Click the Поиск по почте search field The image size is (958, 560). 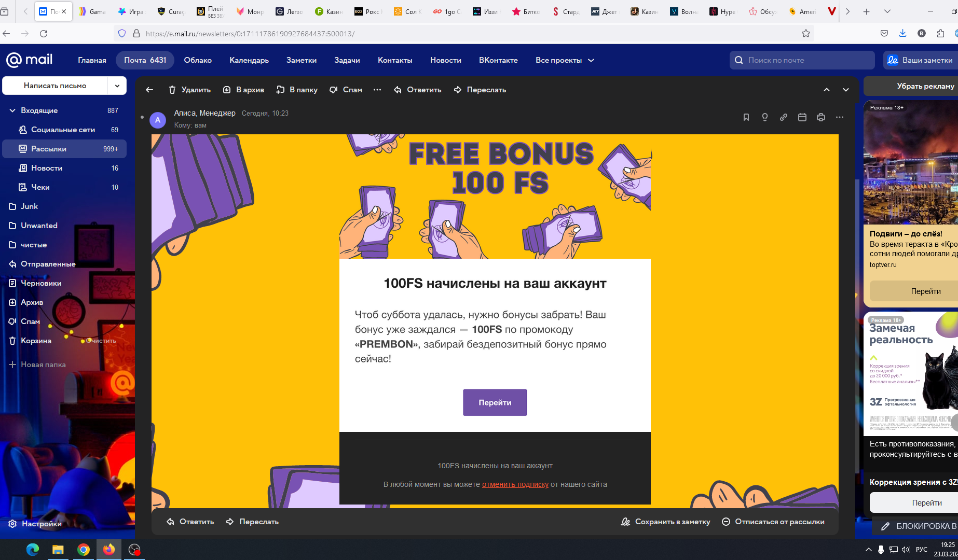pos(802,60)
